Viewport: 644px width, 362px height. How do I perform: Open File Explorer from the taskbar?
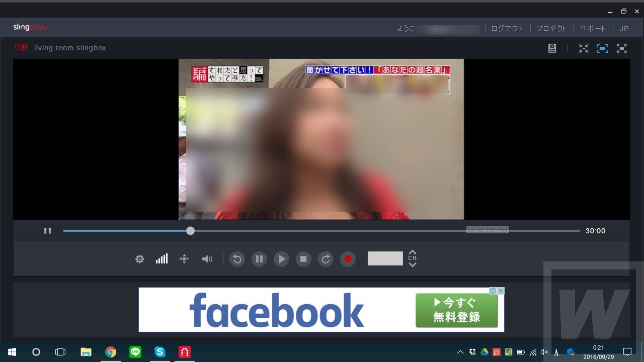pyautogui.click(x=86, y=352)
